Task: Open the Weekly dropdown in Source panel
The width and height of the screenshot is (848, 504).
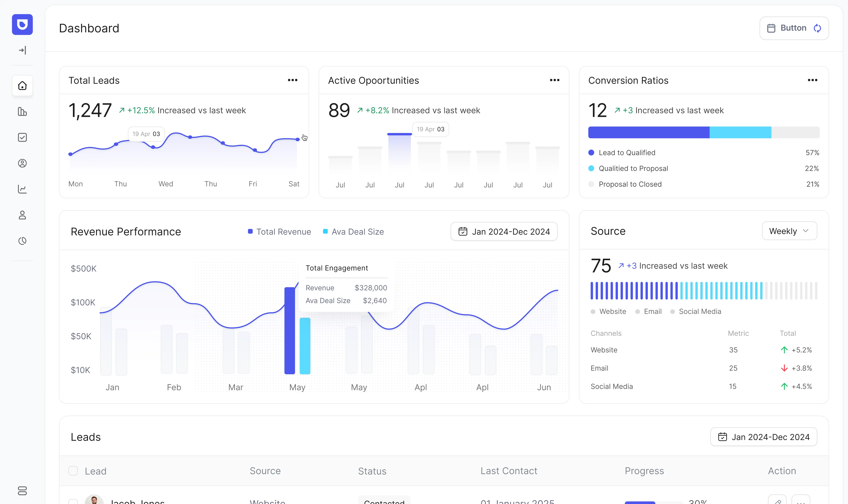Action: [x=789, y=231]
